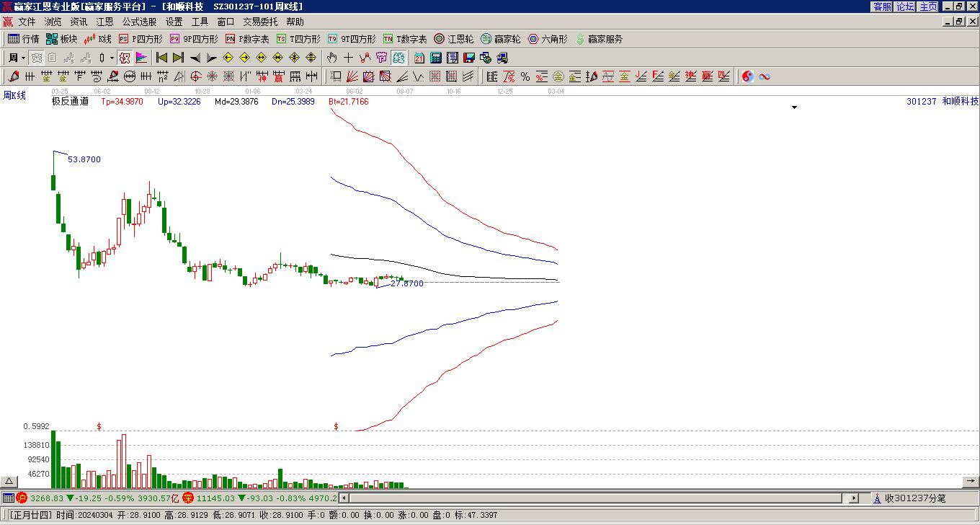Open the 工具 menu
This screenshot has height=525, width=980.
coord(200,22)
